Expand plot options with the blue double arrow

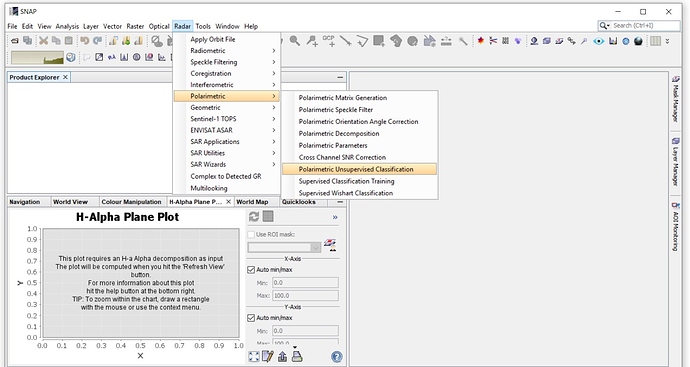[335, 217]
